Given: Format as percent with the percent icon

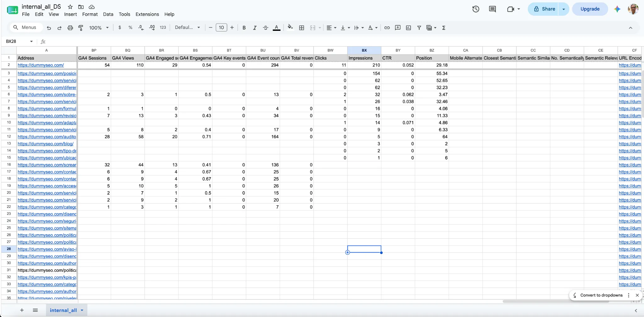Looking at the screenshot, I should (x=130, y=28).
